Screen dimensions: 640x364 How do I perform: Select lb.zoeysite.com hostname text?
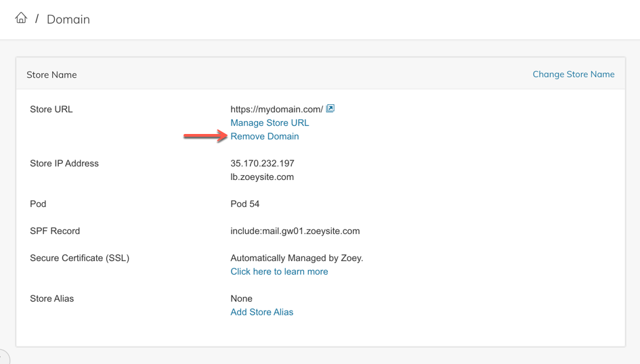(262, 177)
